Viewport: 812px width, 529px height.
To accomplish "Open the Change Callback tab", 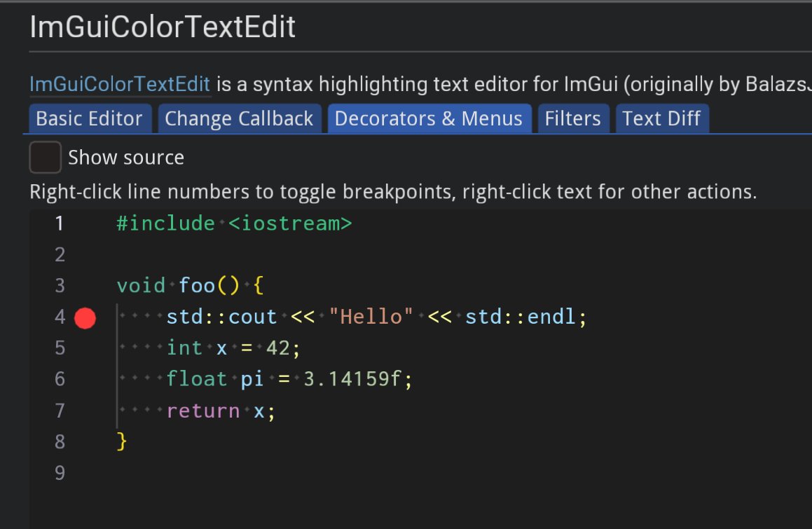I will (x=239, y=118).
